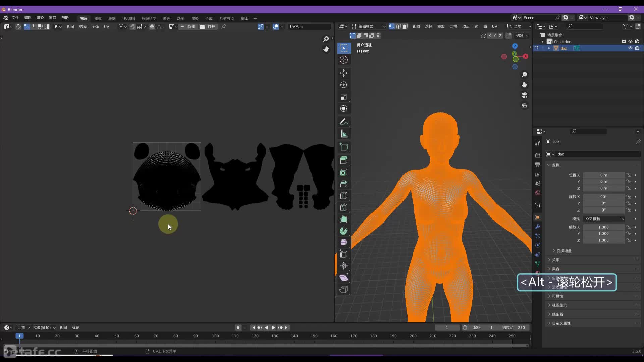
Task: Select the Poly Build tool
Action: tap(344, 219)
